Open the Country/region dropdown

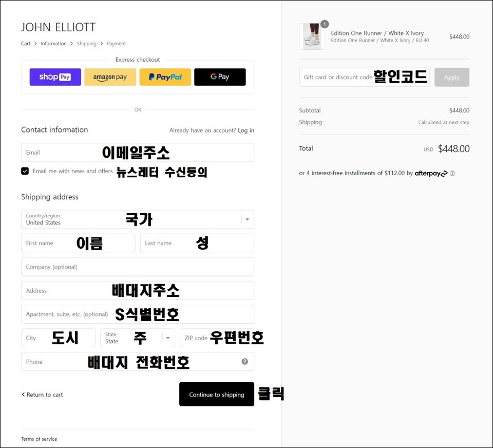tap(138, 219)
